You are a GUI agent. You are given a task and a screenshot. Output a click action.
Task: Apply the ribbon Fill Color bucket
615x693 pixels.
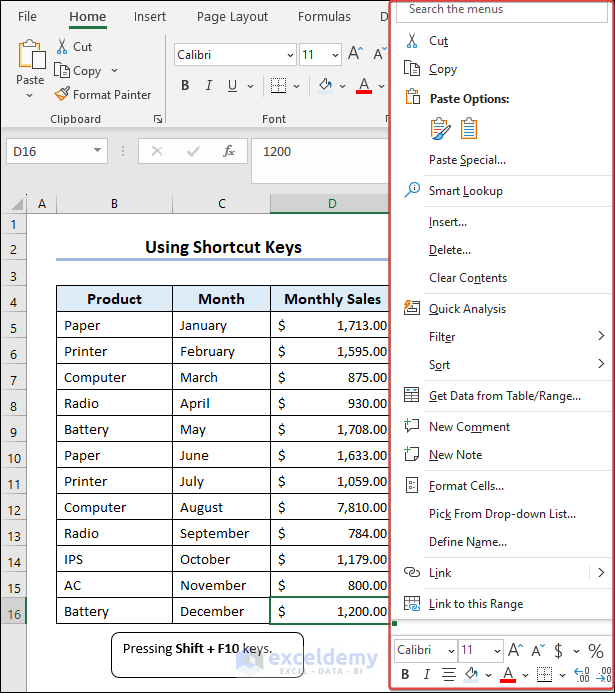[x=325, y=85]
